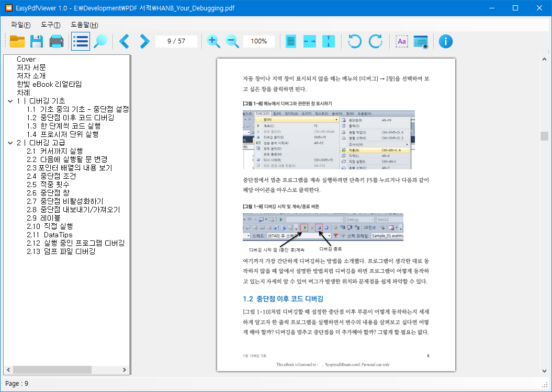Toggle the bookmarks list panel icon
The height and width of the screenshot is (392, 552).
(81, 41)
